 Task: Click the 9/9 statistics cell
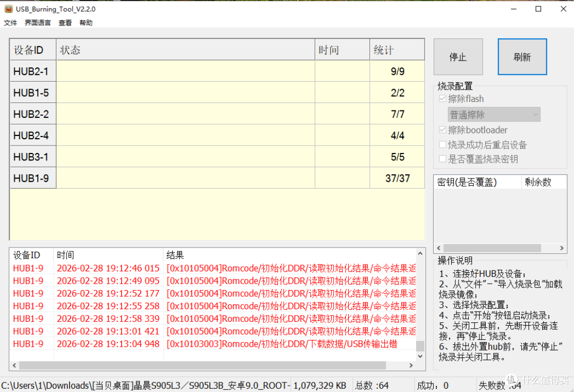pyautogui.click(x=397, y=71)
